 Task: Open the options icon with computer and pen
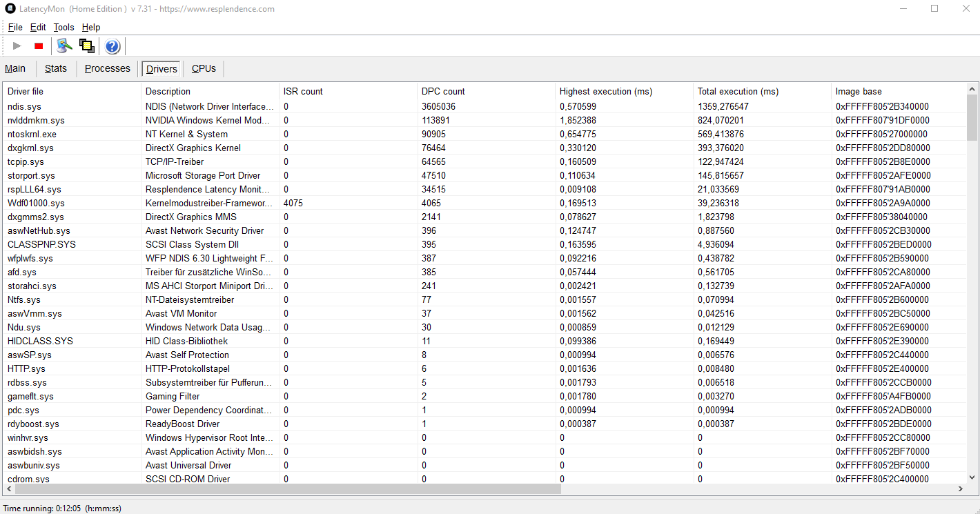[x=64, y=46]
